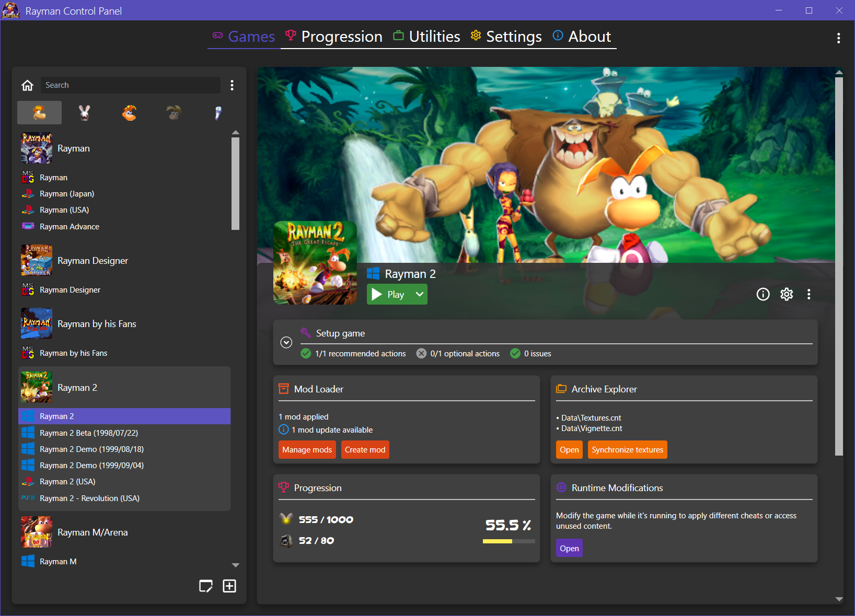Switch to the Games tab
The height and width of the screenshot is (616, 855).
tap(244, 37)
